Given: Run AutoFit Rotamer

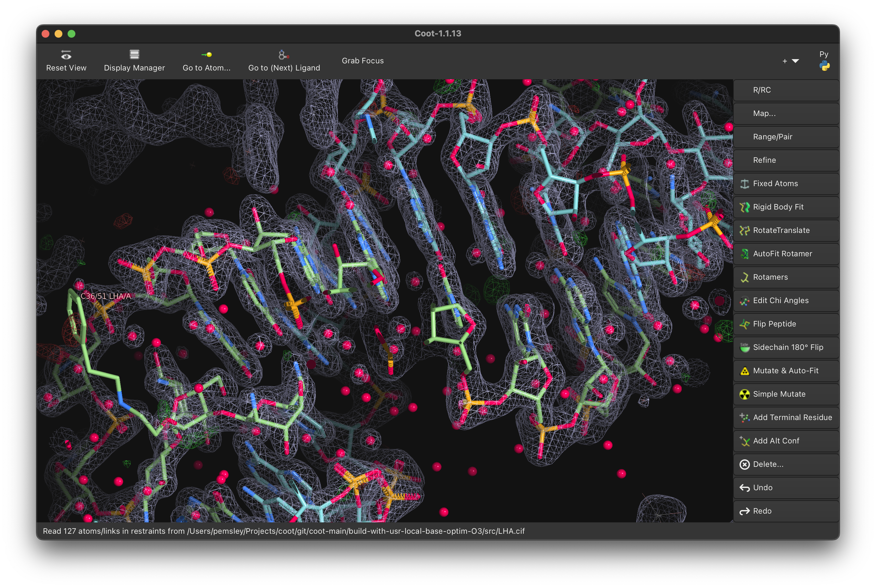Looking at the screenshot, I should point(782,254).
